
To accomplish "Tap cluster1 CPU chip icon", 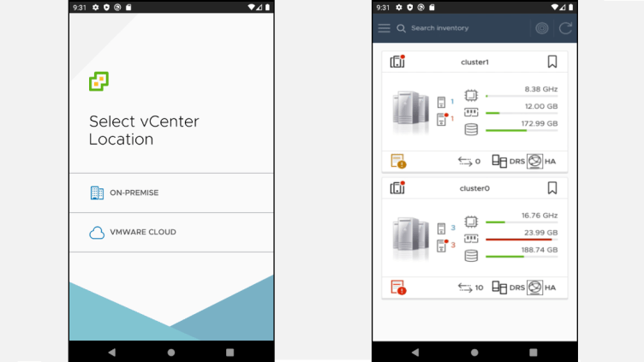I will coord(471,95).
